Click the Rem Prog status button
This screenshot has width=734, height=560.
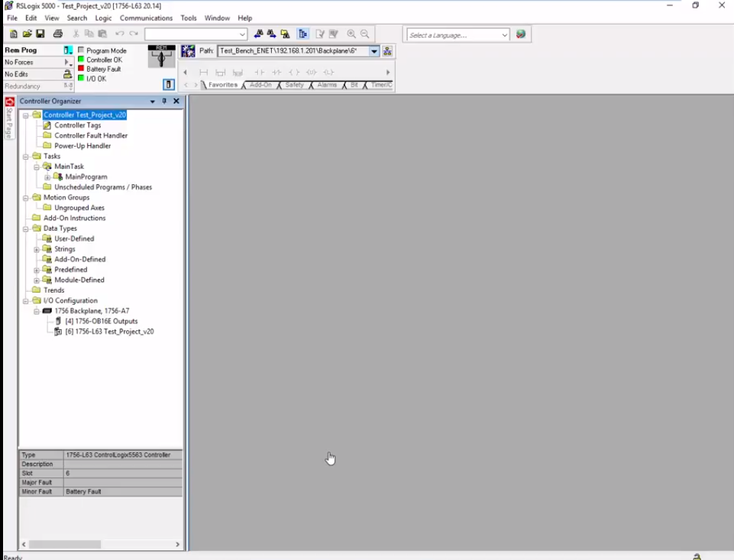(x=31, y=50)
